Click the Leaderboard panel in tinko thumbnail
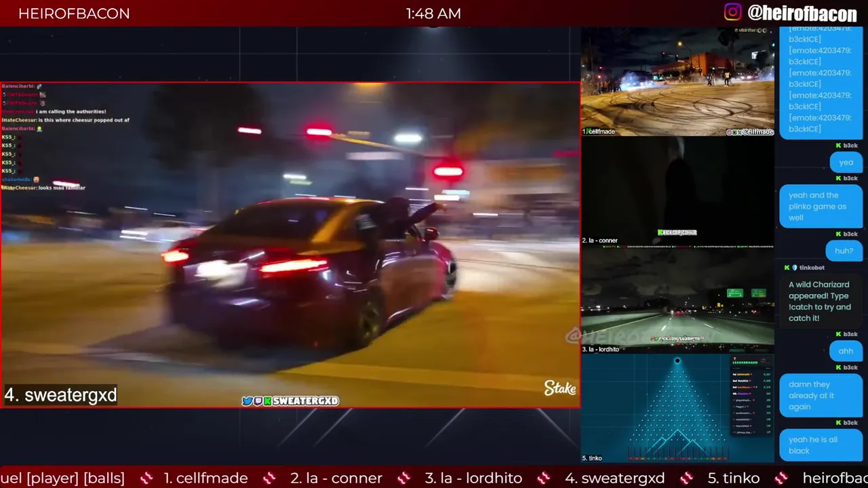 click(753, 396)
